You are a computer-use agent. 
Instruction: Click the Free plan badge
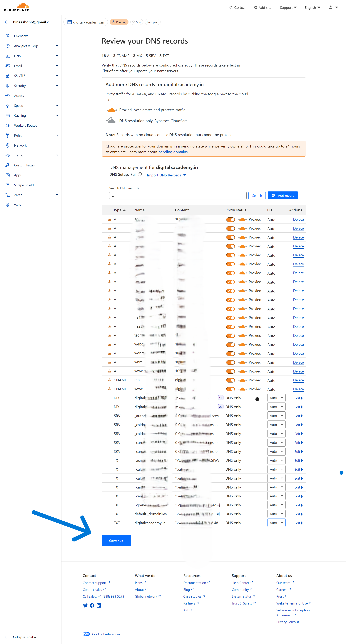[153, 22]
